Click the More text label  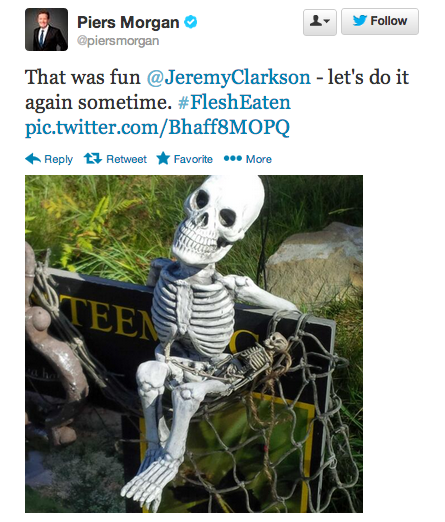point(259,159)
